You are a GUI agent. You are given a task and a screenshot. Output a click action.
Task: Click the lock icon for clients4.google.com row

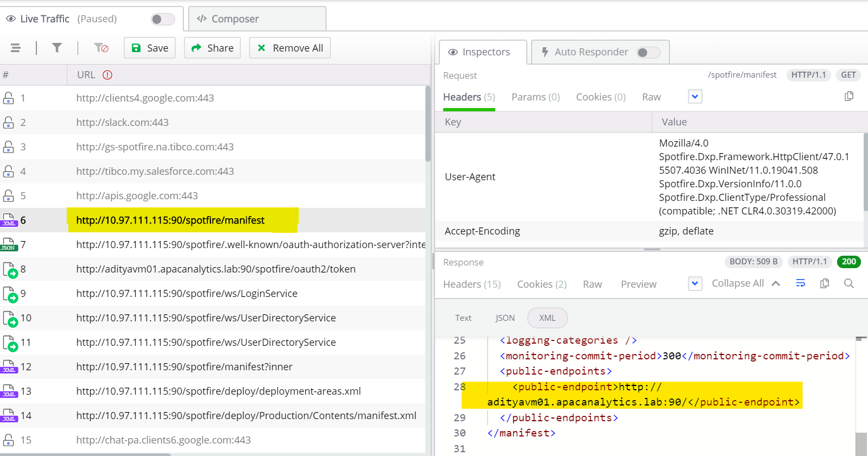click(x=8, y=98)
